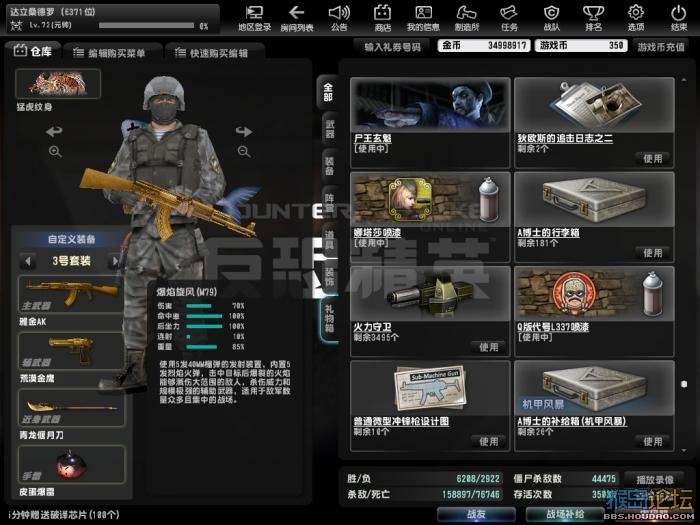
Task: Select the 青龙偃月刀 melee weapon slot
Action: [71, 408]
